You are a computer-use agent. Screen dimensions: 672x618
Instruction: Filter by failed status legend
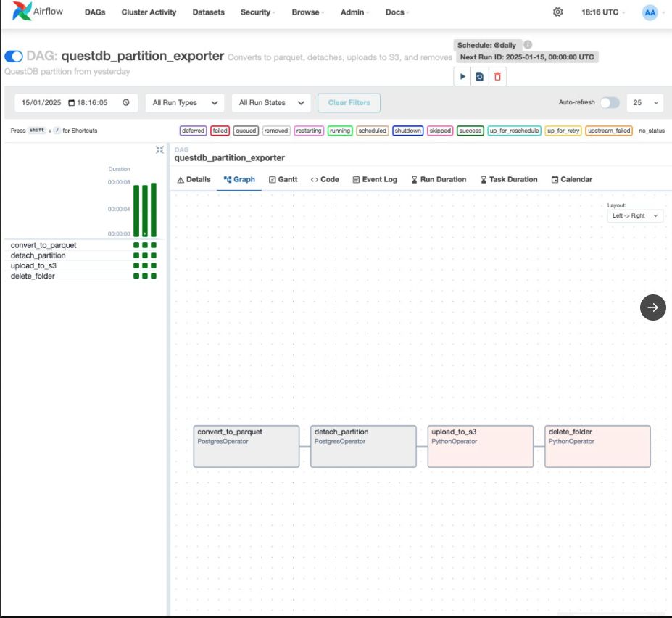220,131
